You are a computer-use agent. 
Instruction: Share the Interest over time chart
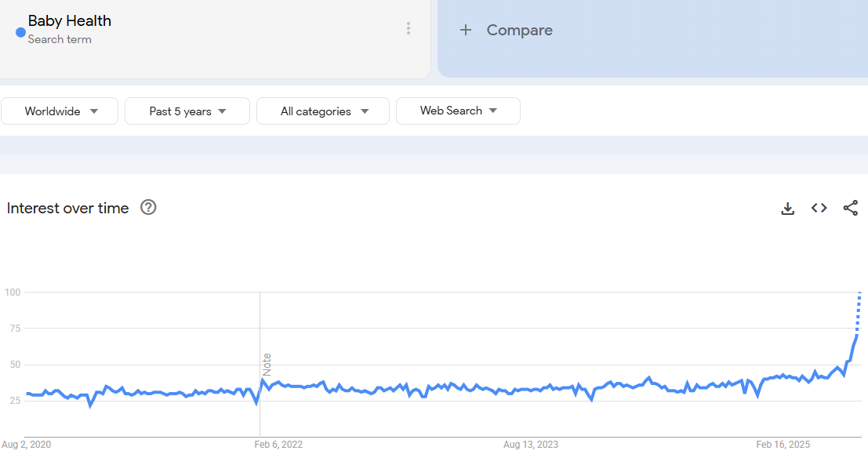point(851,208)
